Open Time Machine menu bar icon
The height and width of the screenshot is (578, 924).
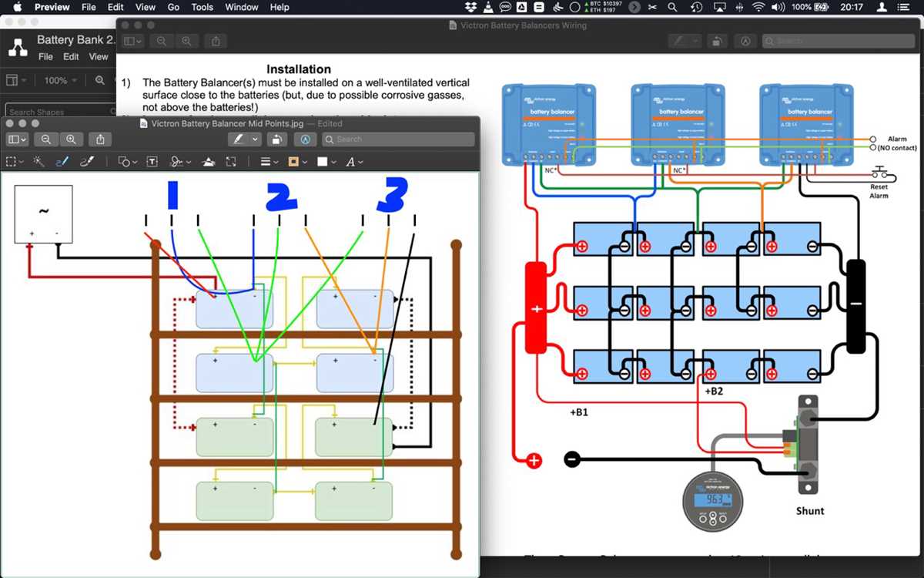point(696,7)
